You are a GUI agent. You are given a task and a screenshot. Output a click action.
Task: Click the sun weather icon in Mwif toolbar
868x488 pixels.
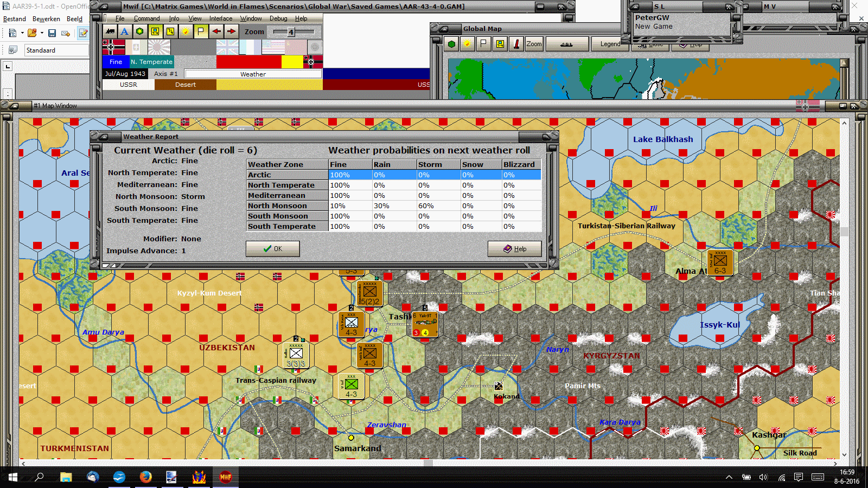click(186, 31)
